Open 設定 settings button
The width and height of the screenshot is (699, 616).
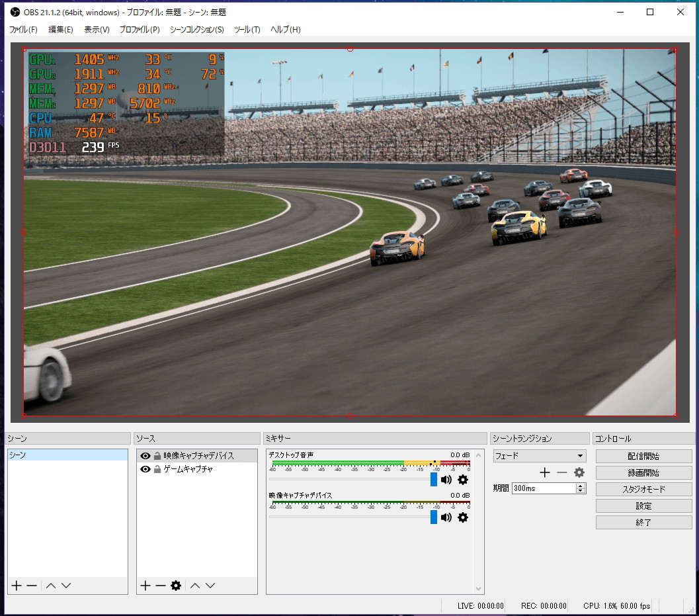643,506
